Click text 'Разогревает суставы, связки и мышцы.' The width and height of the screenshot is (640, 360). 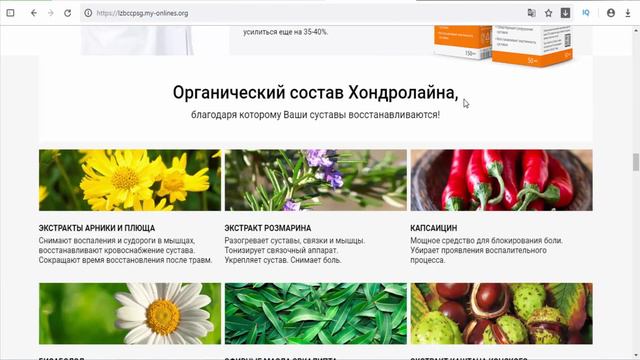click(295, 240)
